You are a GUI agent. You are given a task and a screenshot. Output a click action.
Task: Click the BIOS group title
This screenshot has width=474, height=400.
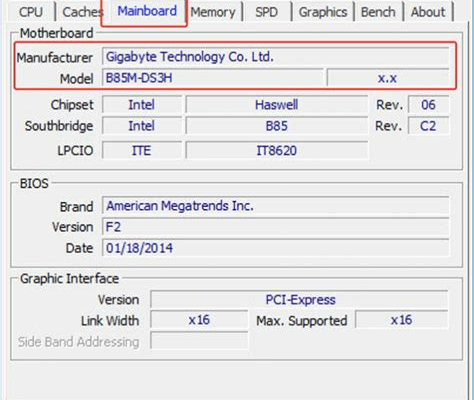(x=34, y=183)
